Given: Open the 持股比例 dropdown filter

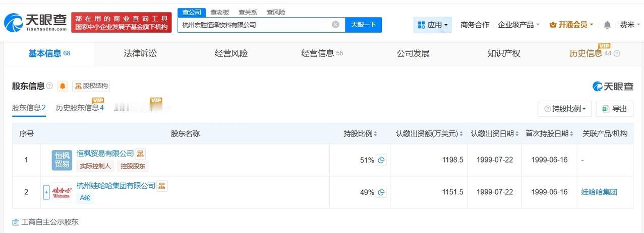Looking at the screenshot, I should pyautogui.click(x=565, y=109).
